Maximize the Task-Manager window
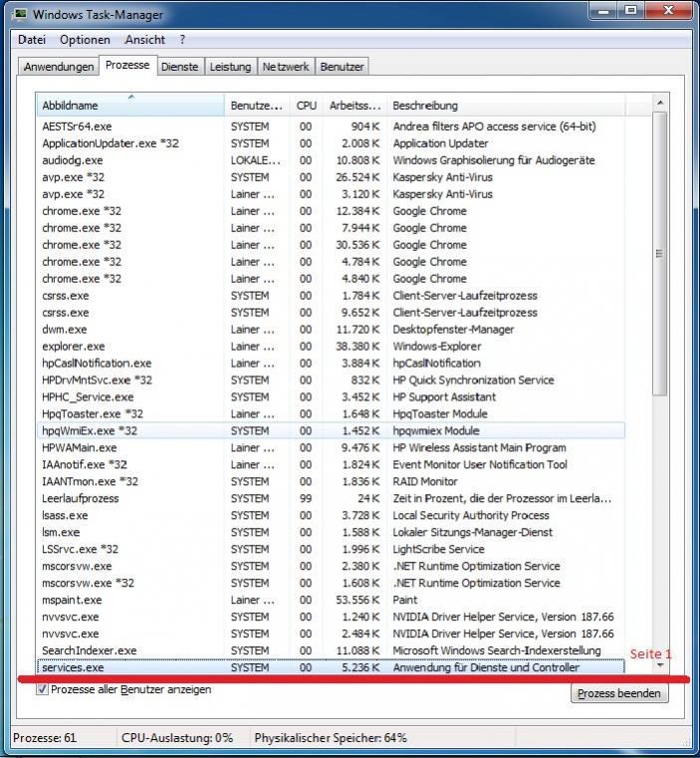700x758 pixels. click(x=631, y=10)
